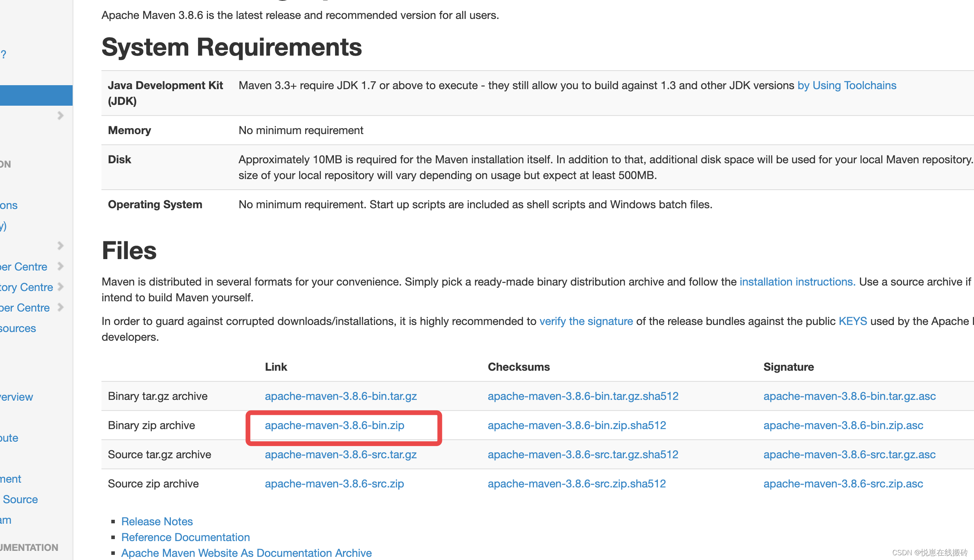Expand the chevron below the highlighted sidebar item
The width and height of the screenshot is (974, 560).
[x=60, y=116]
